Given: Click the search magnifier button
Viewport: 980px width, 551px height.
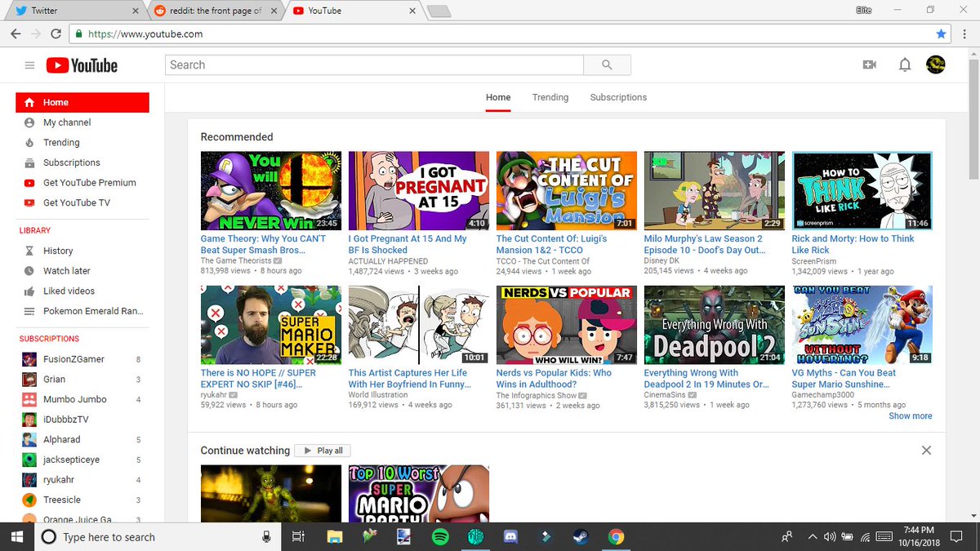Looking at the screenshot, I should click(607, 65).
